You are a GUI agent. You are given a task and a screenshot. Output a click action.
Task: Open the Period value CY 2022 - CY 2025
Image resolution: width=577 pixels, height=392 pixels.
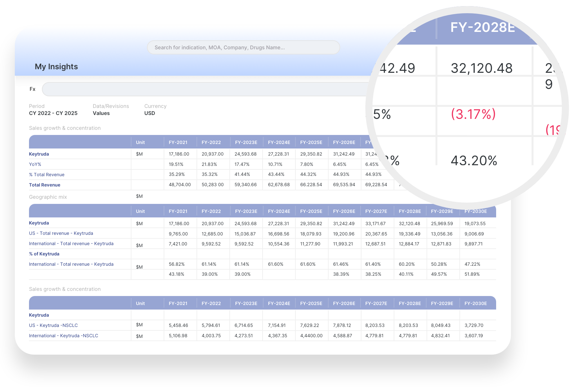(x=53, y=113)
